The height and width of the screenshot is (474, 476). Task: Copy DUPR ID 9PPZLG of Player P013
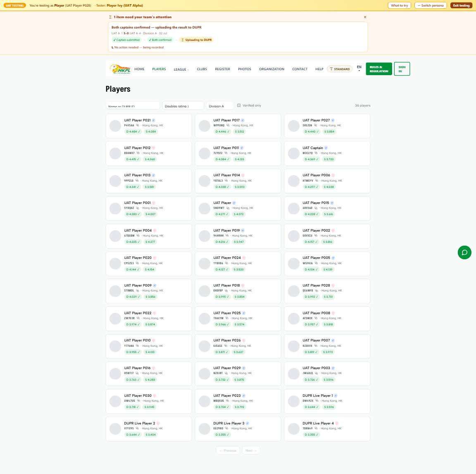[137, 180]
